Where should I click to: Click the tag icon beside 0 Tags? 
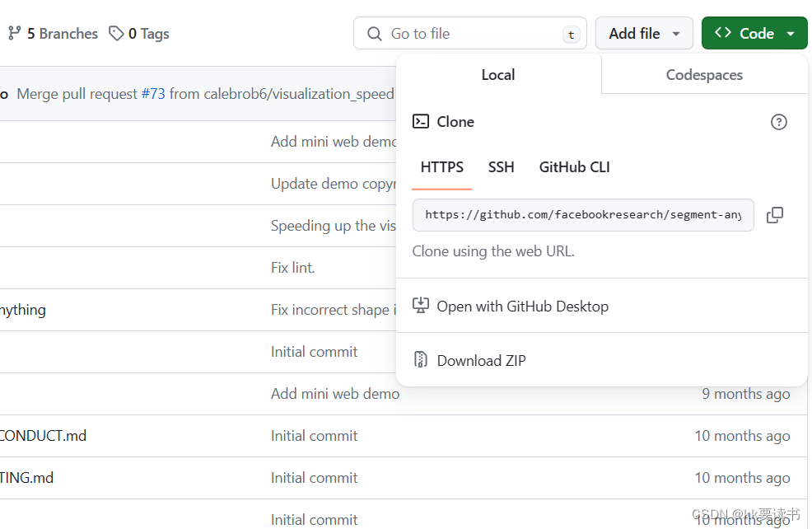point(116,34)
